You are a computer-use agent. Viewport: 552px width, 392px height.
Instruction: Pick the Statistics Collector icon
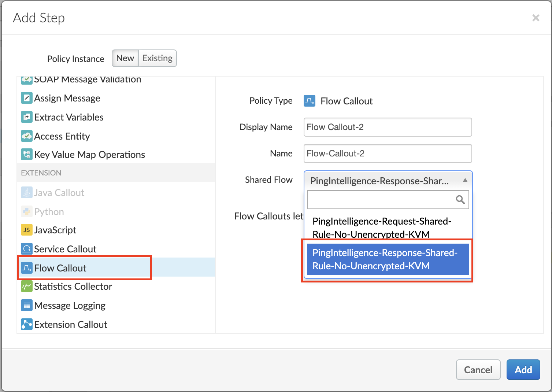click(26, 286)
